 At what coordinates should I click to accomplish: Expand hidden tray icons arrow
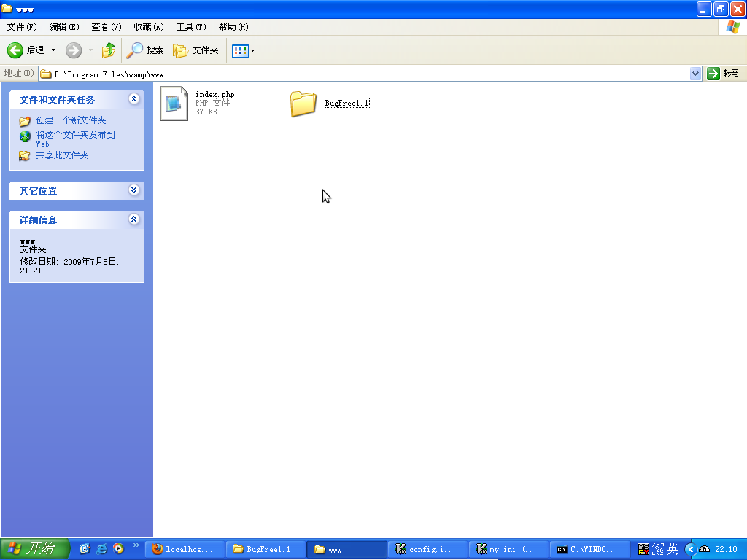(x=691, y=550)
